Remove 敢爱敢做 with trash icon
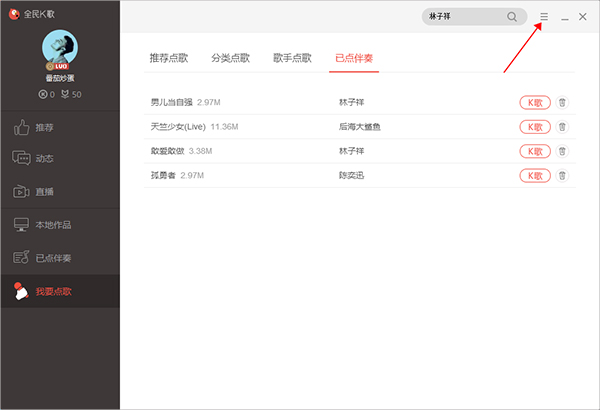This screenshot has width=600, height=410. pos(562,151)
